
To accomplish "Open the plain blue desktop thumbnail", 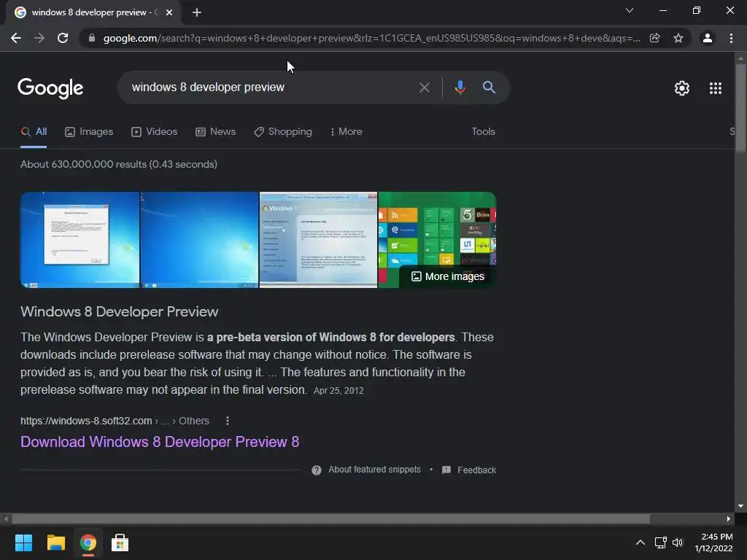I will (x=200, y=240).
